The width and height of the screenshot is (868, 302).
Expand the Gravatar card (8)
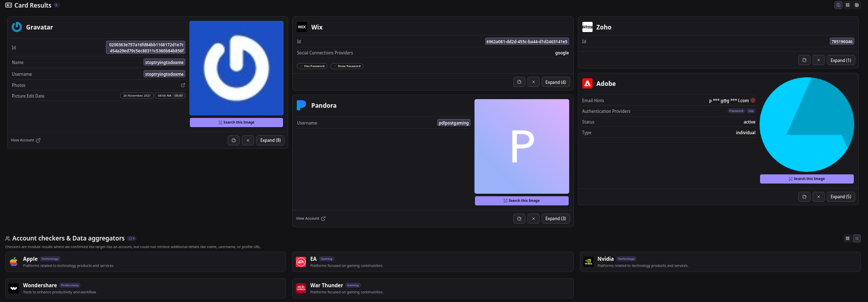(270, 140)
